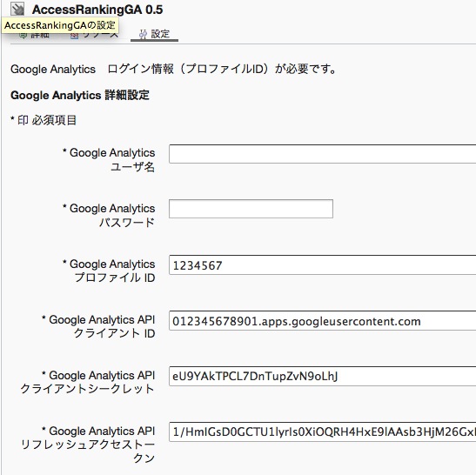Focus the Google Analytics パスワード field
This screenshot has height=475, width=476.
(251, 209)
